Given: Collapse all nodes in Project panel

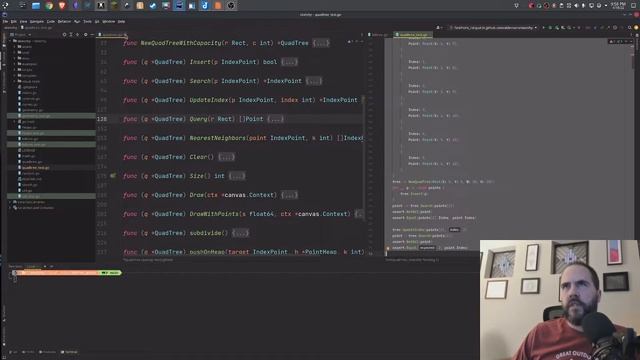Looking at the screenshot, I should coord(78,35).
